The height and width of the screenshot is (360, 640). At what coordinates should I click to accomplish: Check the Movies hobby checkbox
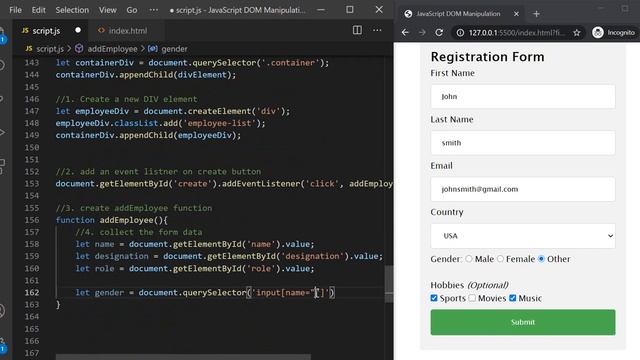[472, 298]
